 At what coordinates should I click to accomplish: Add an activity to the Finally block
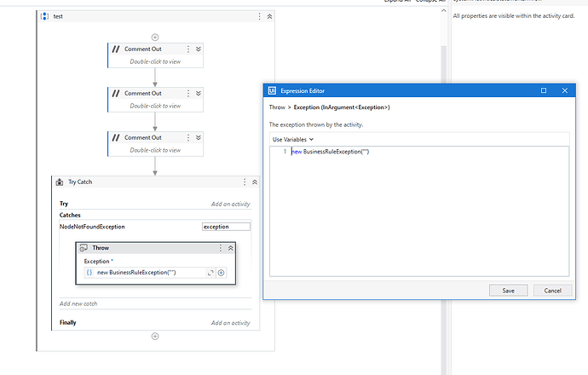230,323
